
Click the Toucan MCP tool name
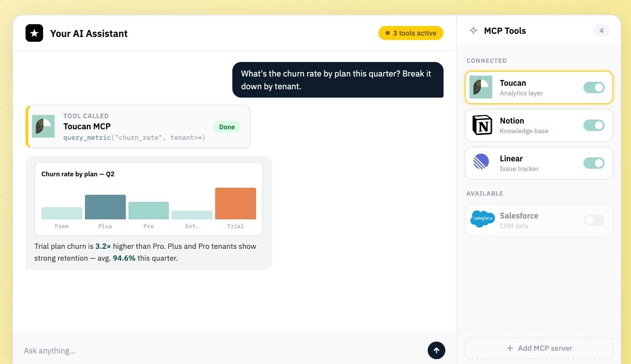87,127
